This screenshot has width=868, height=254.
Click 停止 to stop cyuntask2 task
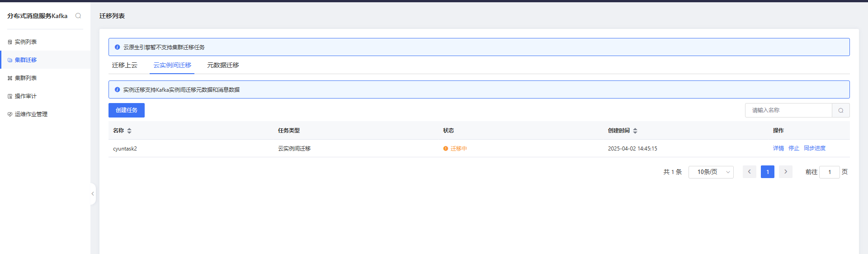(x=794, y=148)
